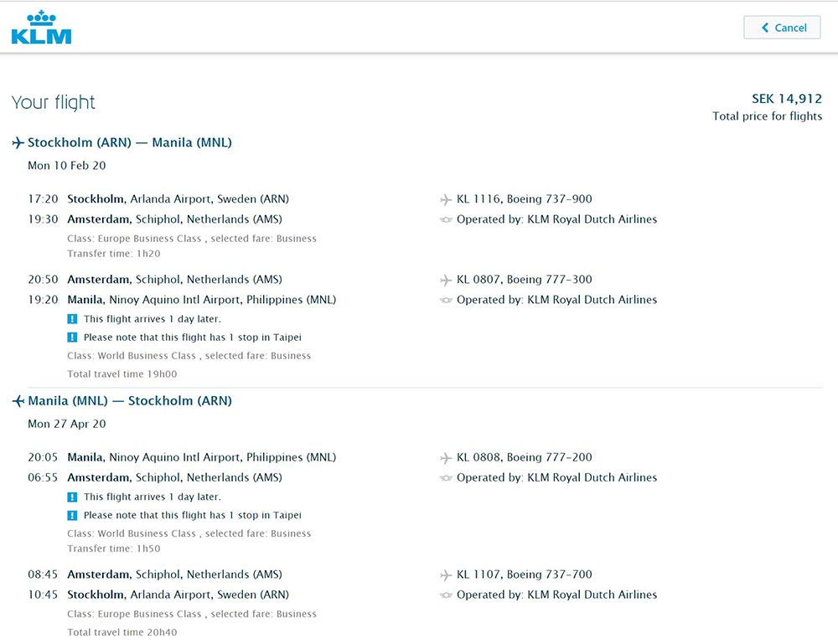Click the 20:05 row 'Manila, Ninoy Aquino Intl Airport'
The image size is (838, 644).
pos(201,457)
